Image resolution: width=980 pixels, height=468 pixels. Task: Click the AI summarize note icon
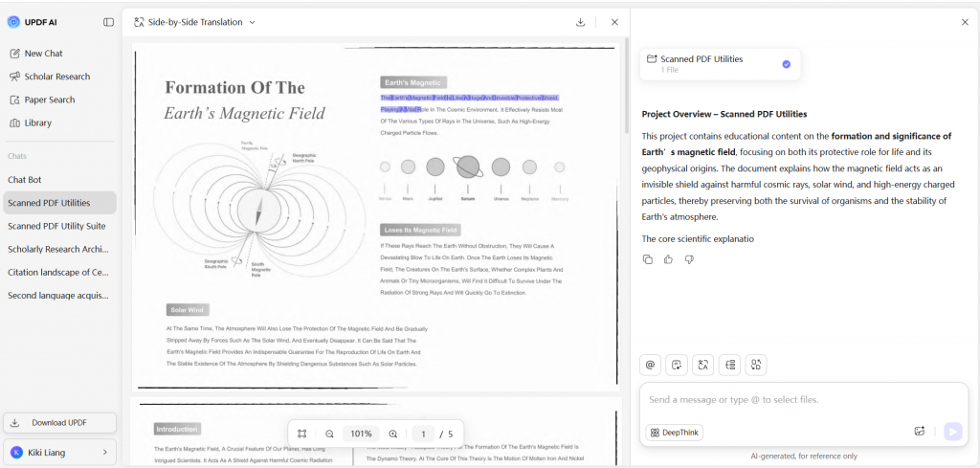pyautogui.click(x=677, y=365)
